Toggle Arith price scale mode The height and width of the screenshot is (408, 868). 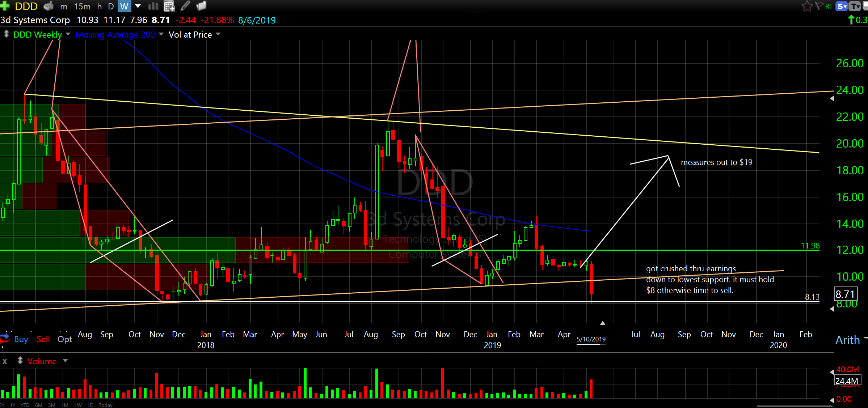tap(847, 340)
